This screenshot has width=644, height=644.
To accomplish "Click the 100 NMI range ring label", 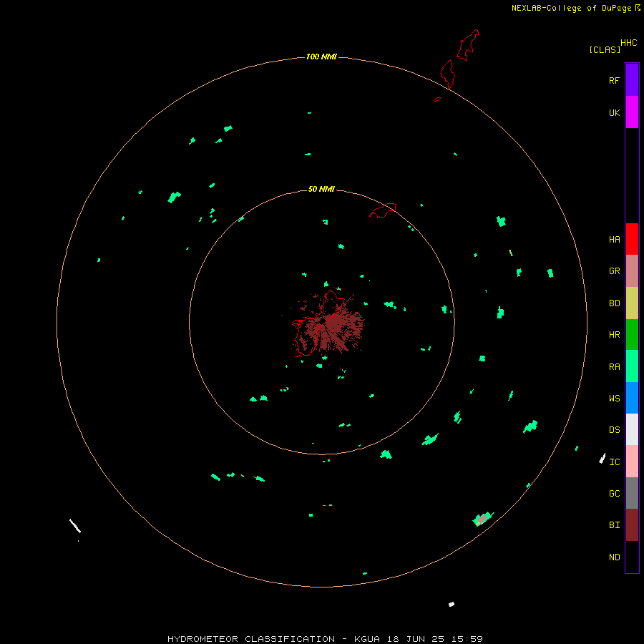I will pyautogui.click(x=321, y=57).
